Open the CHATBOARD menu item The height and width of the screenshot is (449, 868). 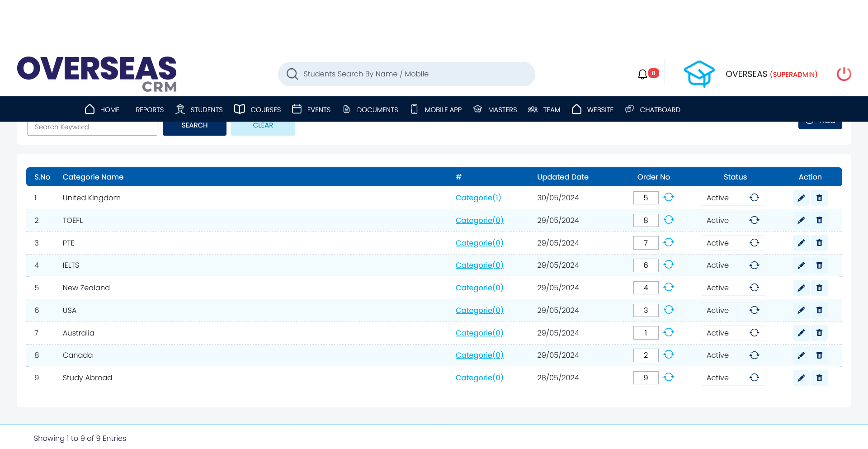pyautogui.click(x=653, y=109)
